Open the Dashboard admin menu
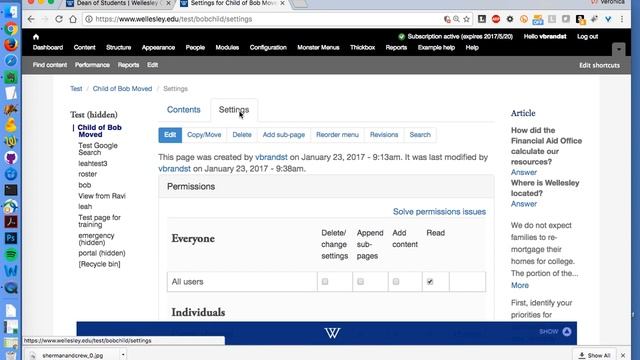Screen dimensions: 640x360 (x=48, y=47)
